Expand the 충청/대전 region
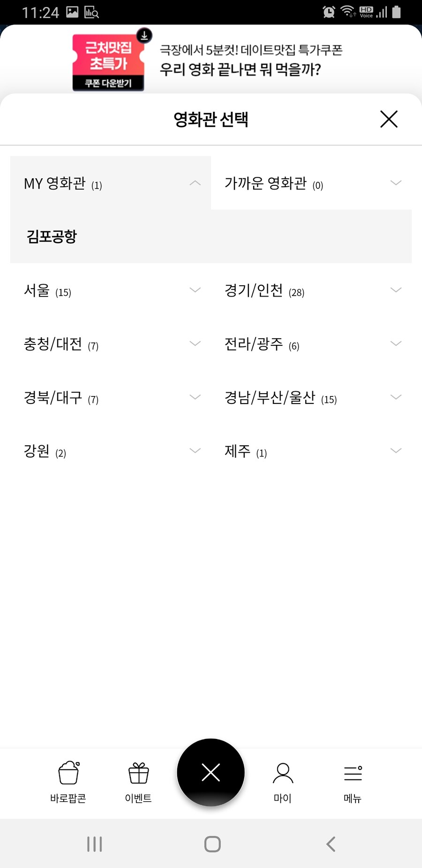Viewport: 422px width, 868px height. tap(111, 343)
